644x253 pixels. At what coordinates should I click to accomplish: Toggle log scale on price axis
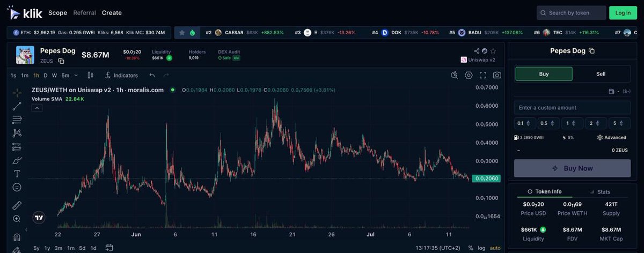click(481, 248)
